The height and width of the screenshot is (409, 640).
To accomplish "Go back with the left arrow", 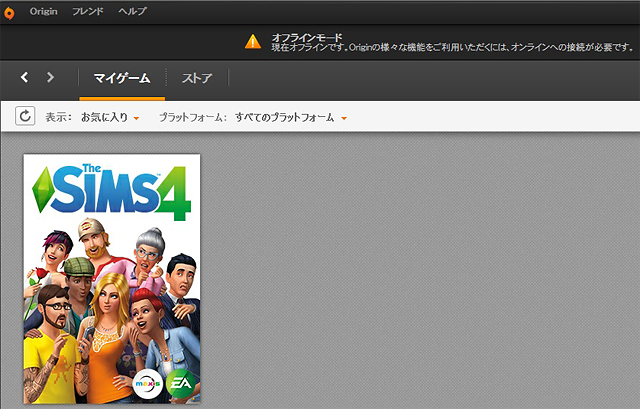I will tap(24, 77).
